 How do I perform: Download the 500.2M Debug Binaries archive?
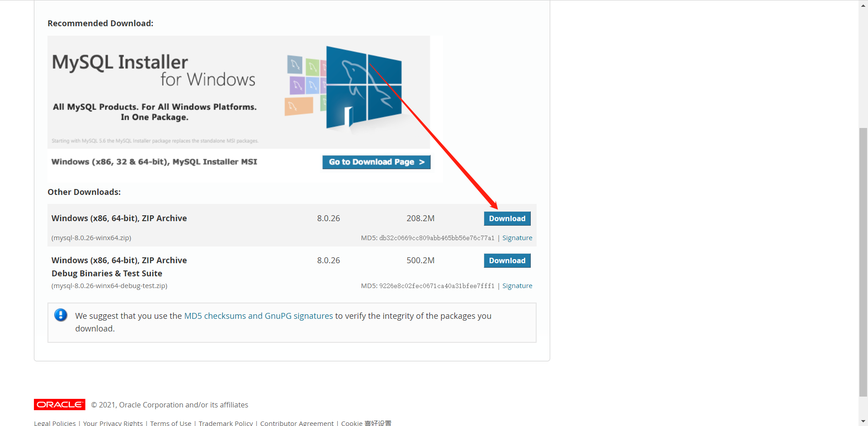click(507, 260)
